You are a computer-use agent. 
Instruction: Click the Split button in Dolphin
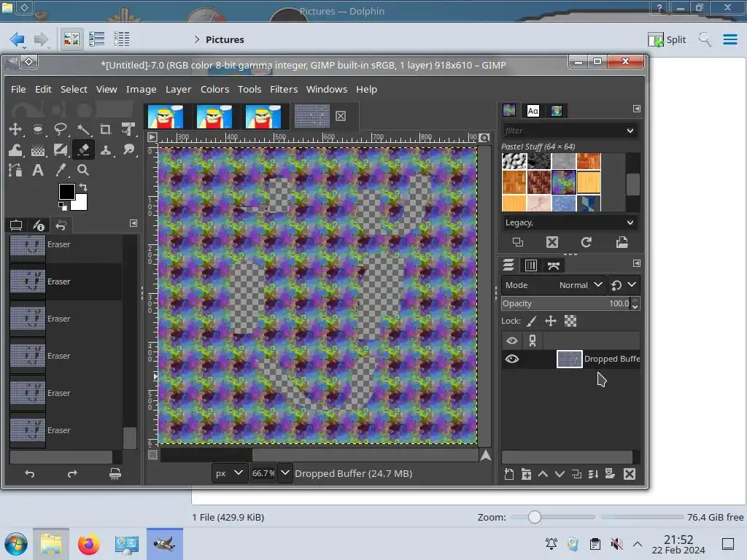coord(667,39)
